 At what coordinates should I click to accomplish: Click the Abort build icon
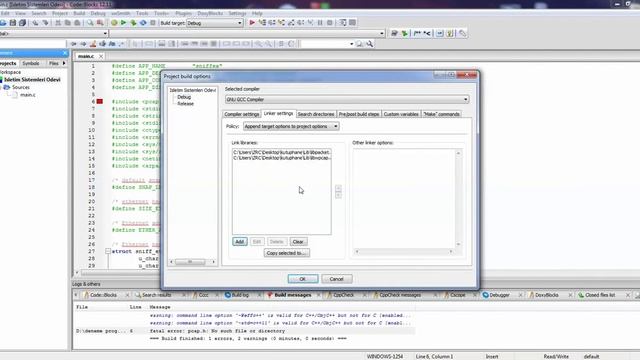point(153,23)
